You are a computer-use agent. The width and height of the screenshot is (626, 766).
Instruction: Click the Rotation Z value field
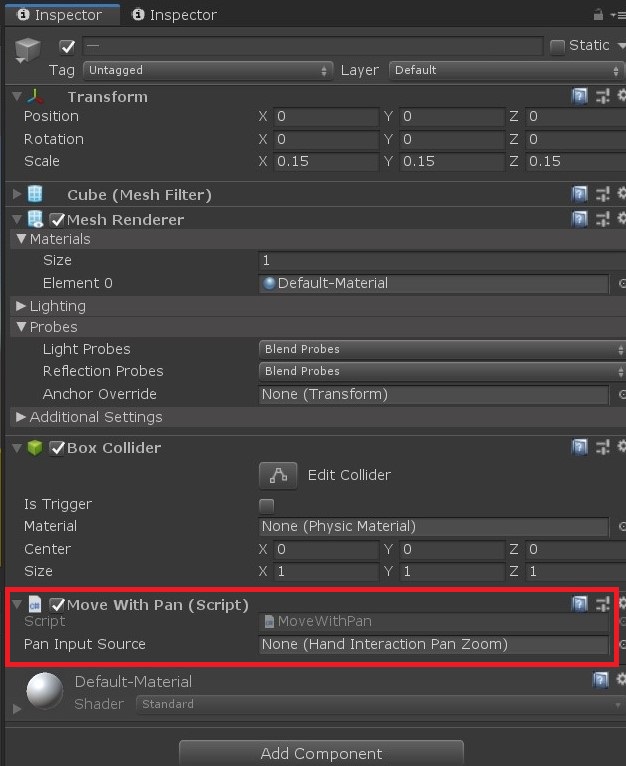click(x=576, y=139)
